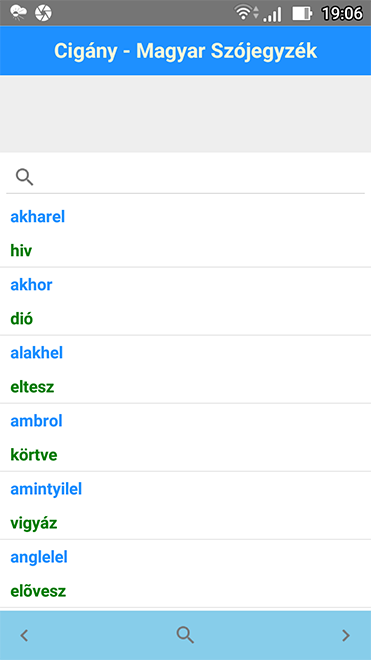Tap the Hungarian translation vigyáz
This screenshot has width=371, height=660.
34,524
